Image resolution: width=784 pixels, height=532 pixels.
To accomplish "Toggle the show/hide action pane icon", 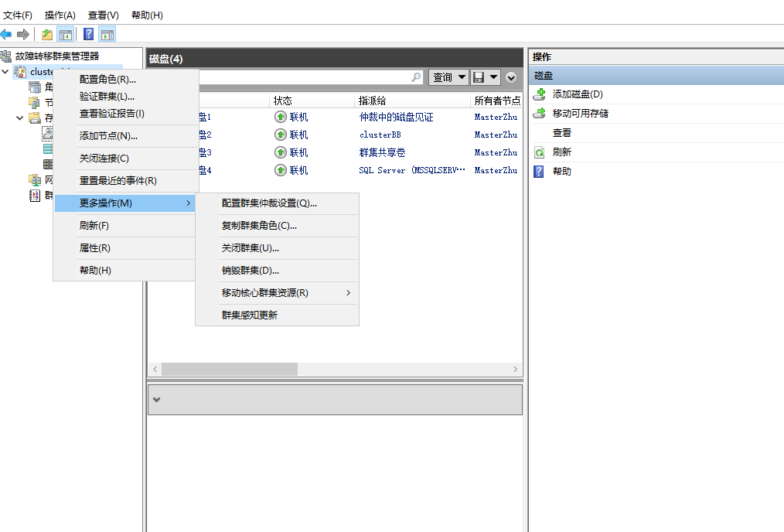I will 107,35.
